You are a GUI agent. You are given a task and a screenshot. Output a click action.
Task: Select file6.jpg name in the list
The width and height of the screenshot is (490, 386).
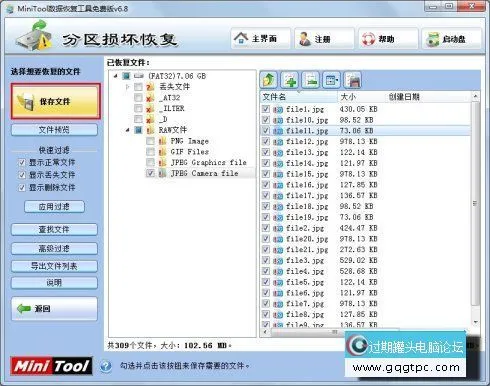coord(305,293)
